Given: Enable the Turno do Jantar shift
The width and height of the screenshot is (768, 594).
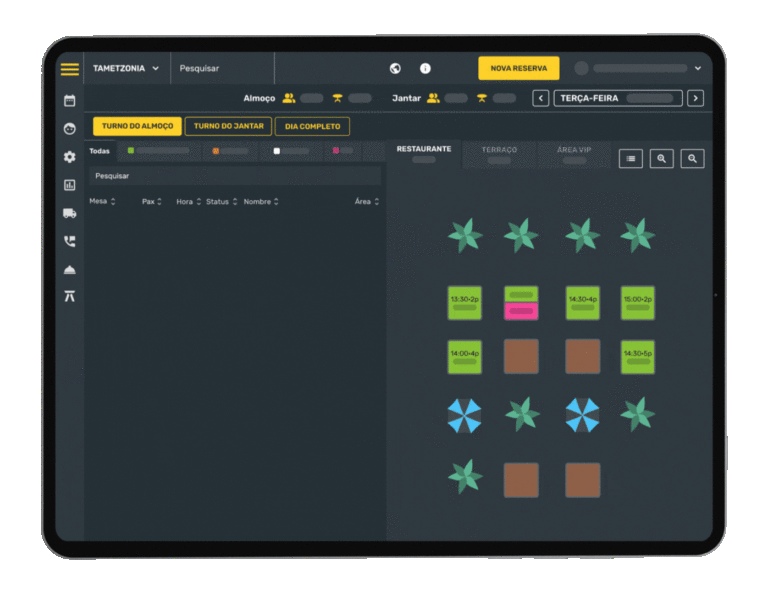Looking at the screenshot, I should (x=228, y=126).
